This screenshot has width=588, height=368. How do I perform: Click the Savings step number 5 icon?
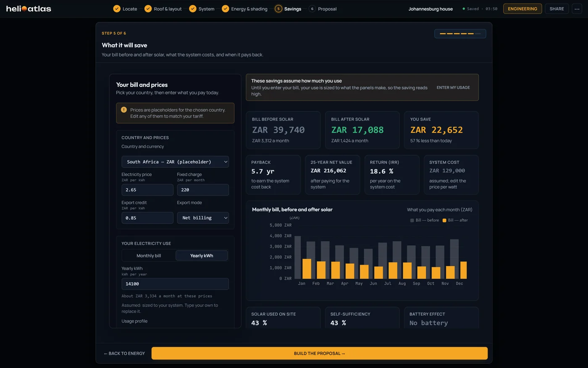click(278, 9)
